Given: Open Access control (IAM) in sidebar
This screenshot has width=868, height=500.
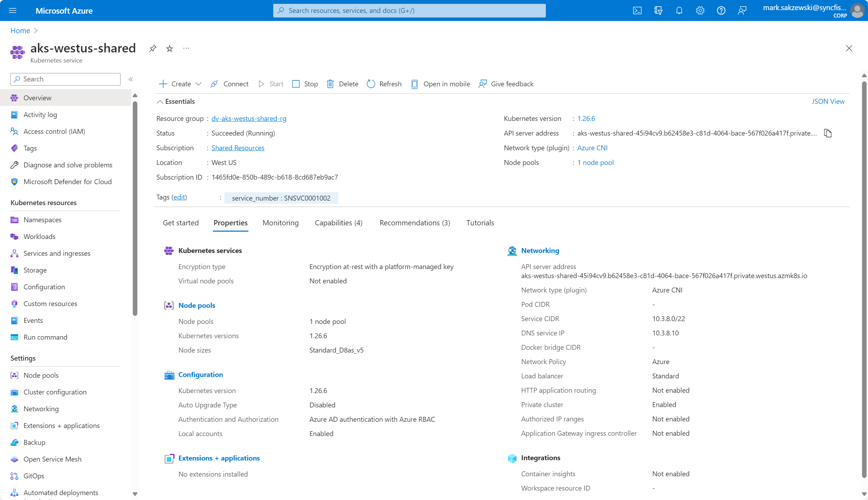Looking at the screenshot, I should pyautogui.click(x=66, y=131).
